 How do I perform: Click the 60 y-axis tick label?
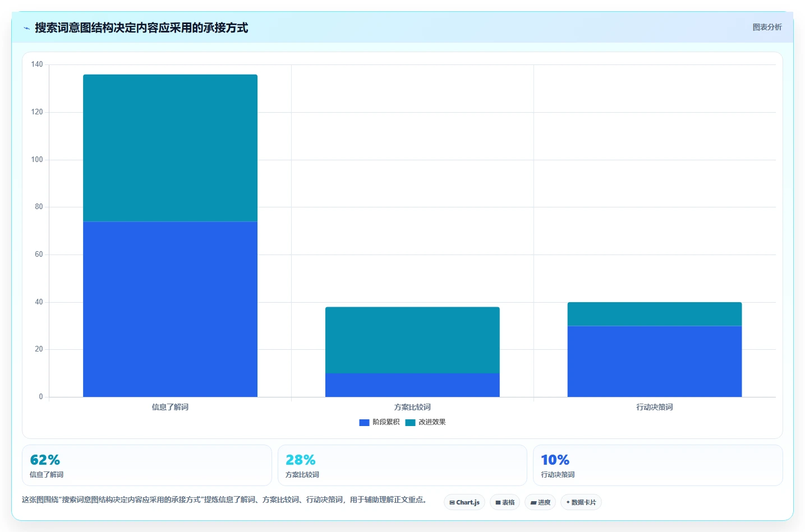39,255
